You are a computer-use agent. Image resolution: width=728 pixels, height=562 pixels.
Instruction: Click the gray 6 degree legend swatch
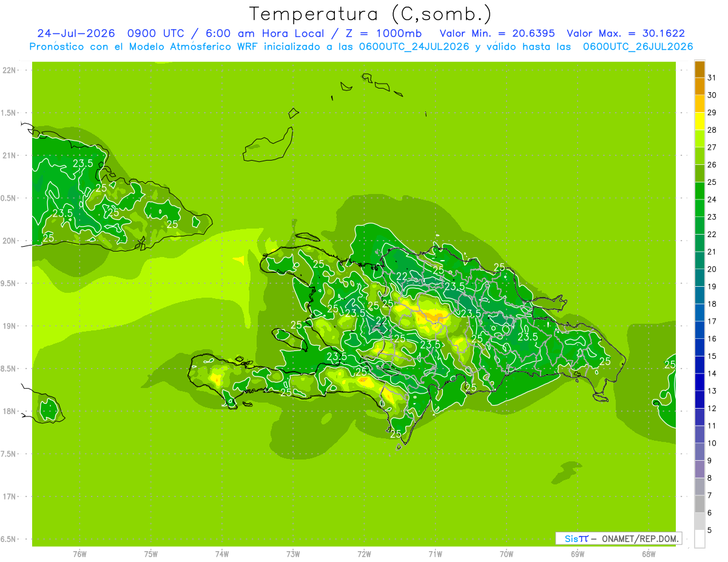pos(699,504)
